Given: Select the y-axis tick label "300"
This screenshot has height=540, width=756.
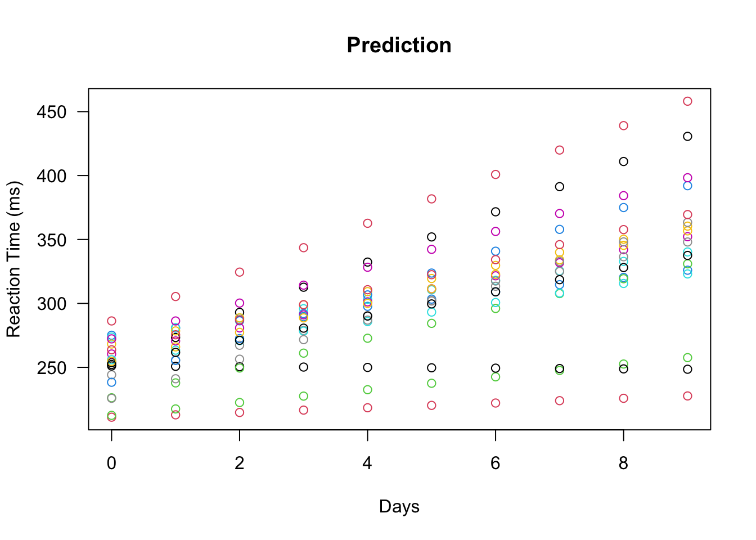Looking at the screenshot, I should coord(52,304).
